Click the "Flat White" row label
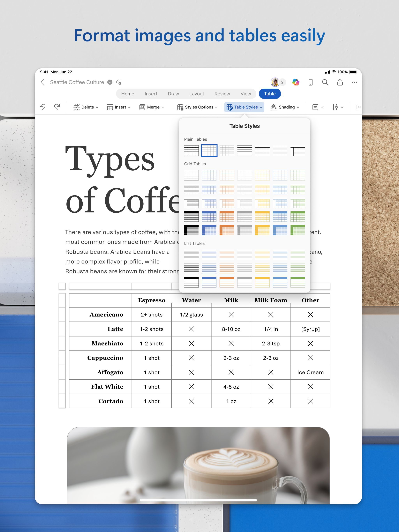Image resolution: width=399 pixels, height=532 pixels. coord(107,387)
